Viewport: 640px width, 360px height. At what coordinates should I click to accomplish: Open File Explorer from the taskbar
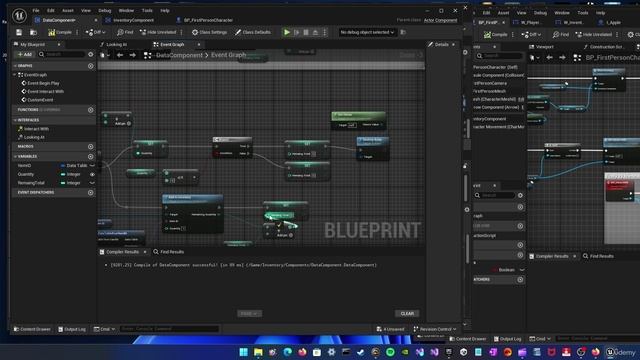click(x=258, y=352)
